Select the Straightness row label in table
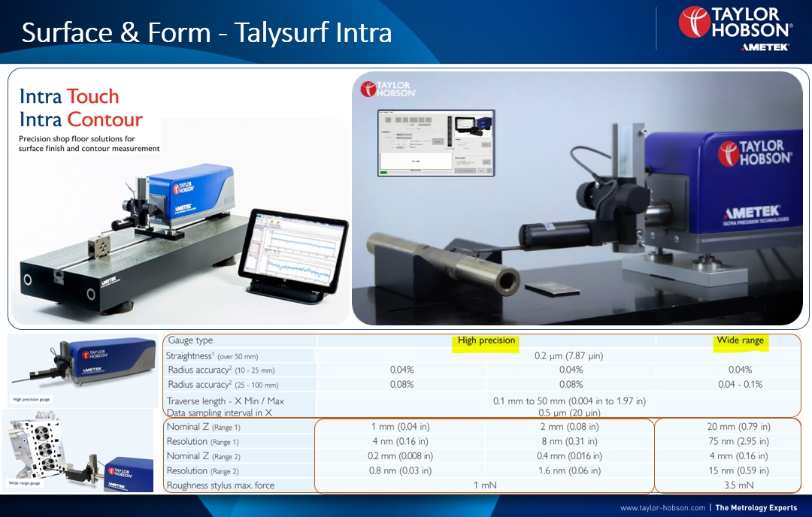Viewport: 812px width, 517px height. tap(212, 356)
